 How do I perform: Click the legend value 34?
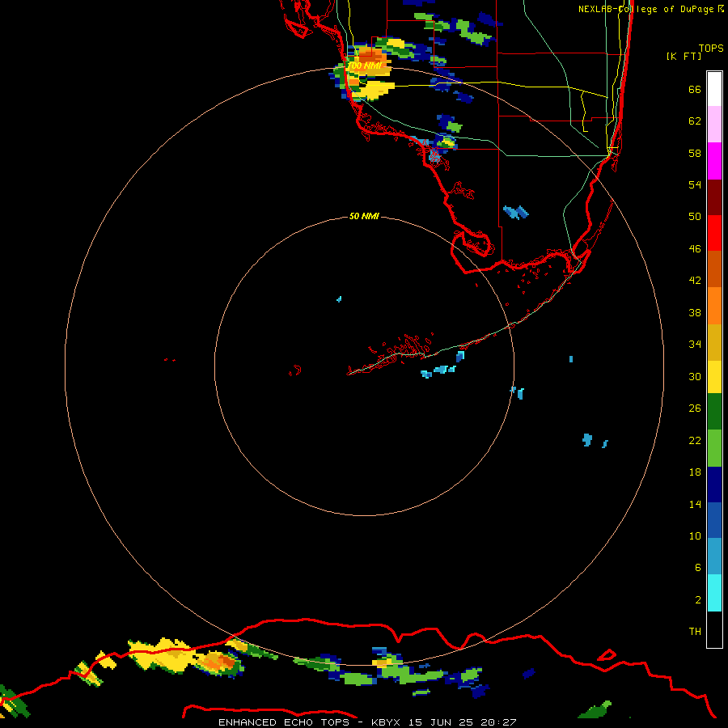tap(695, 345)
